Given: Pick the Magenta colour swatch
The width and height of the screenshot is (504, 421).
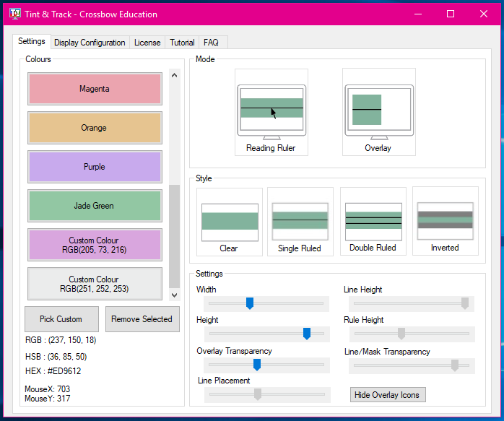Looking at the screenshot, I should coord(95,89).
